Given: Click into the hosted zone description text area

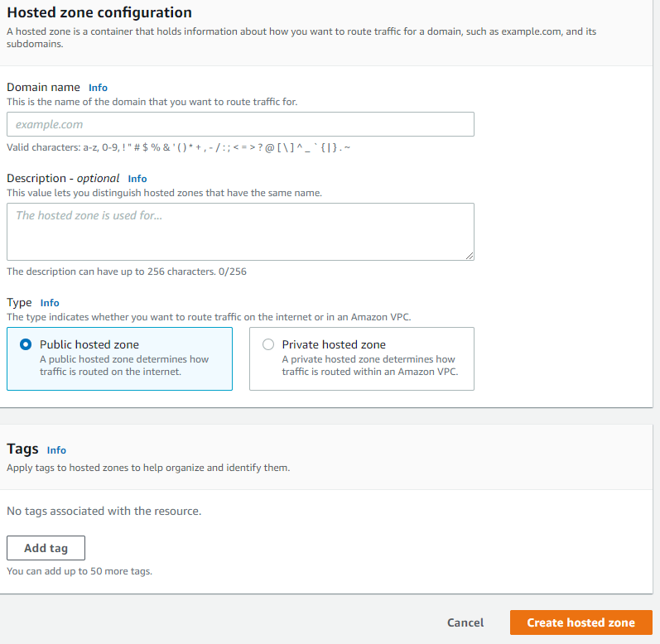Looking at the screenshot, I should [x=240, y=232].
